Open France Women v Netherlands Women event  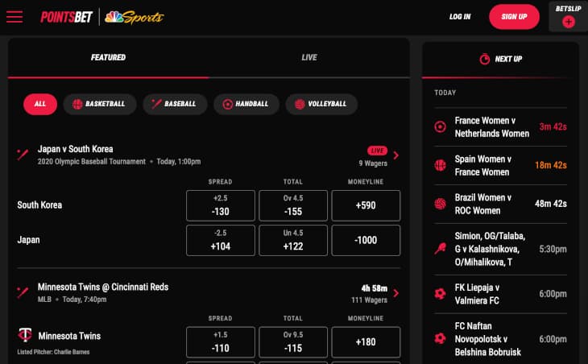point(500,127)
